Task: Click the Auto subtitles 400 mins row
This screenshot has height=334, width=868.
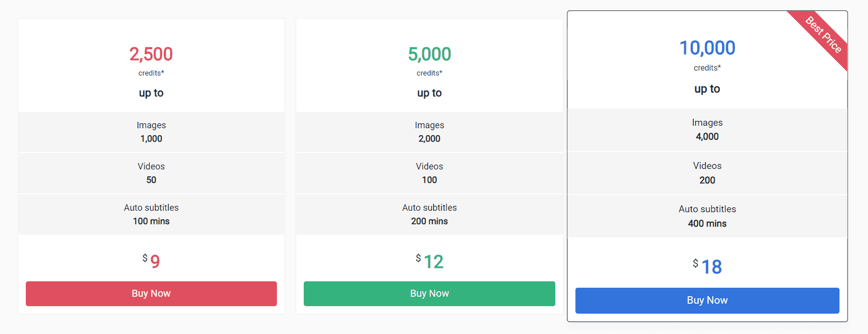Action: (x=707, y=216)
